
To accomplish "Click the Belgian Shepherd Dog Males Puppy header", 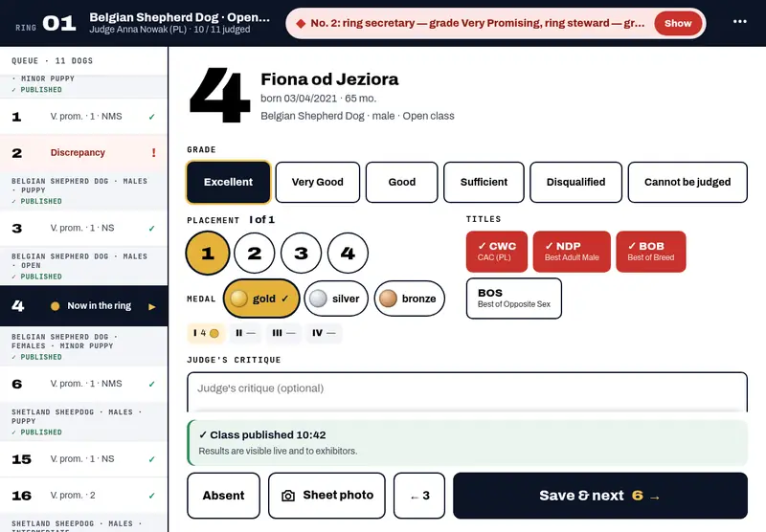I will point(83,190).
